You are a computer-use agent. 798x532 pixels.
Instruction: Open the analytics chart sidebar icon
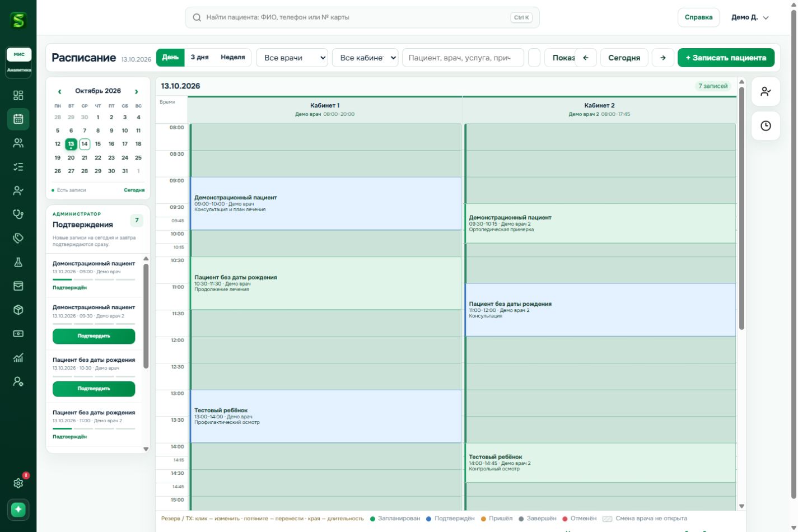(18, 358)
